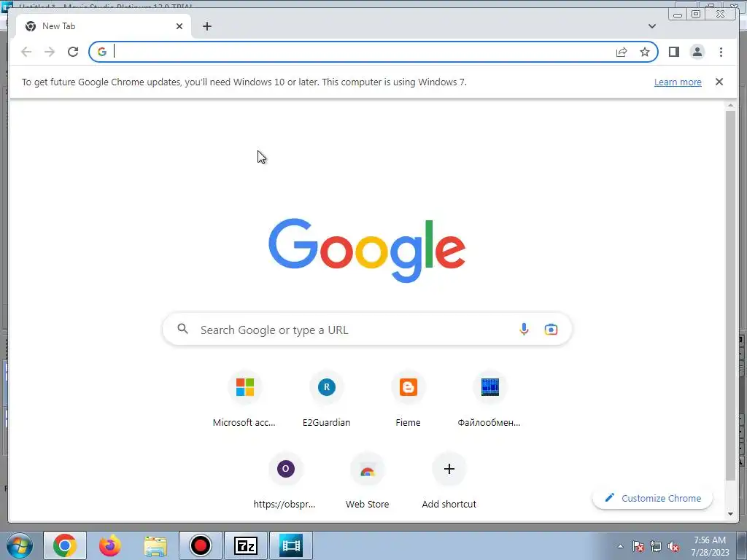The height and width of the screenshot is (560, 747).
Task: Click the network tray icon
Action: [x=656, y=546]
